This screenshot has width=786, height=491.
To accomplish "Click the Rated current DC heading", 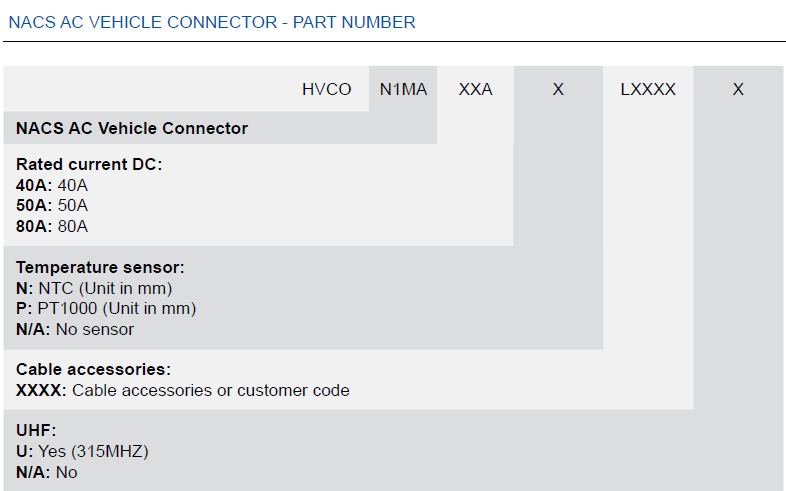I will coord(89,164).
